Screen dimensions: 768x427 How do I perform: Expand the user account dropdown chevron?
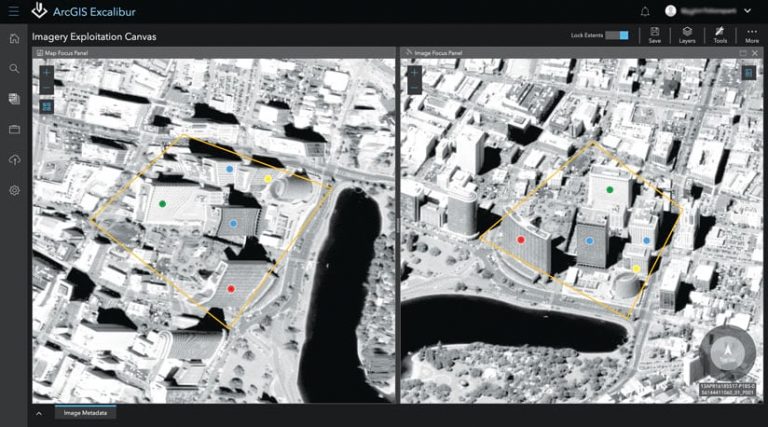[x=747, y=11]
